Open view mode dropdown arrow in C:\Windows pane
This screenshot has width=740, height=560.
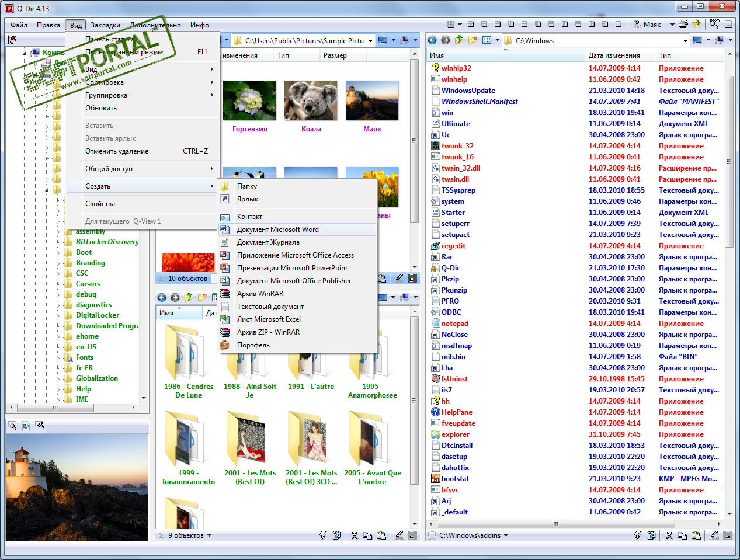coord(497,40)
